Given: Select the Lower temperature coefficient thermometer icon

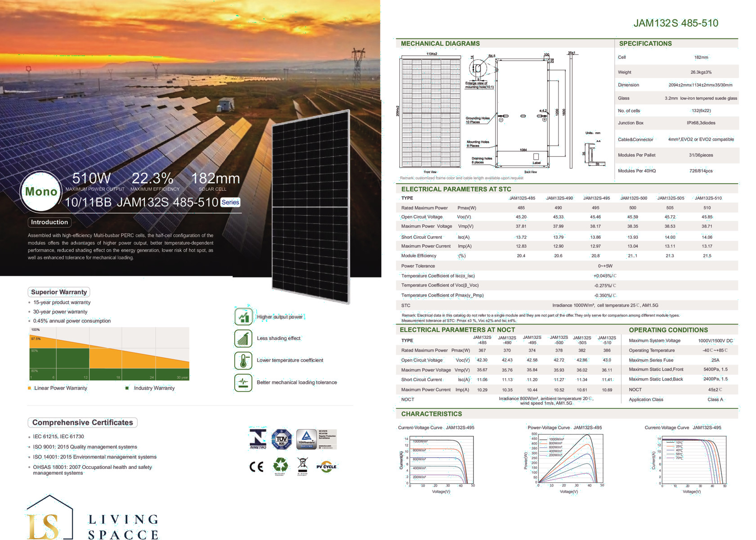Looking at the screenshot, I should (243, 360).
